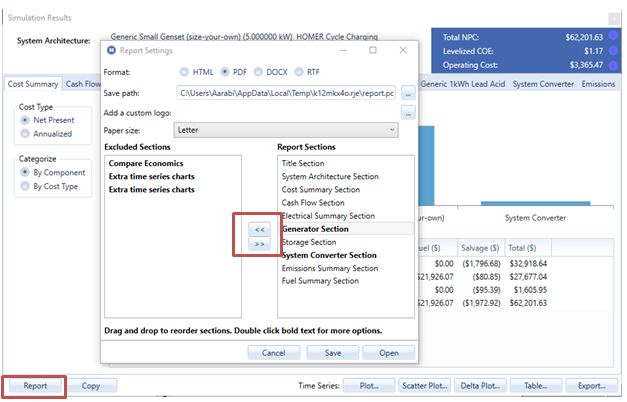The width and height of the screenshot is (627, 402).
Task: Click the Save button in Report Settings
Action: 333,353
